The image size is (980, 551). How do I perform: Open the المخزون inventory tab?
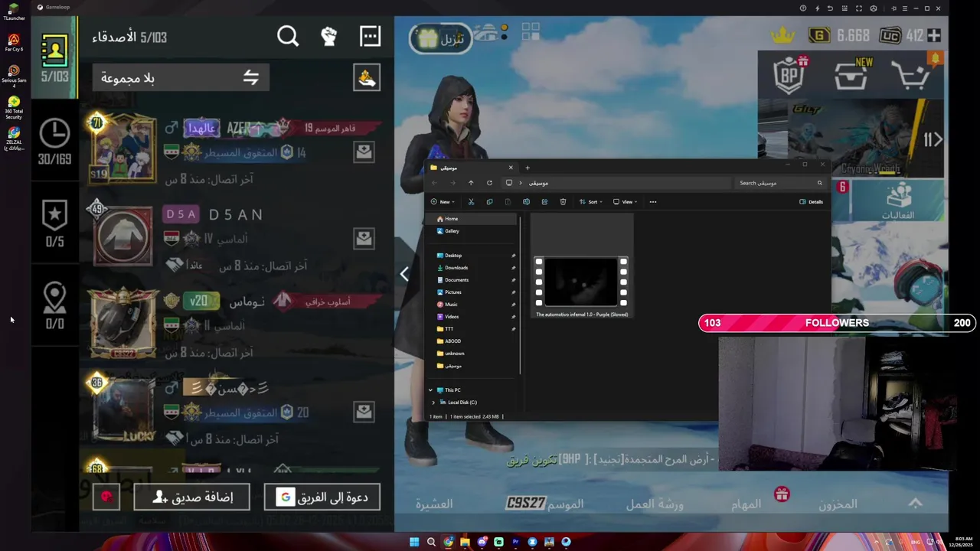point(838,504)
